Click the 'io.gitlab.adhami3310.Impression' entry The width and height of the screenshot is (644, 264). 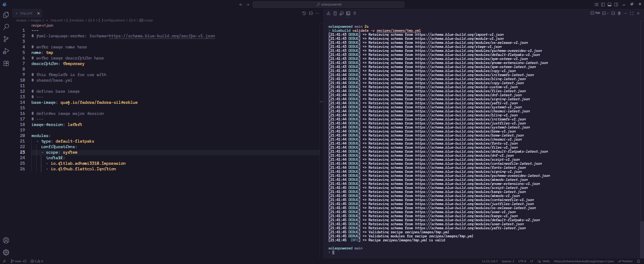point(88,163)
